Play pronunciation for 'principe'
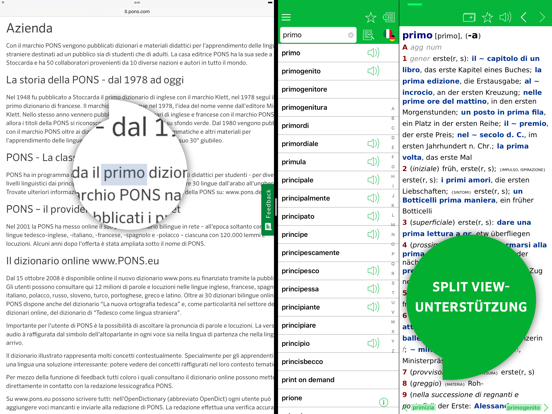This screenshot has height=414, width=552. 373,234
